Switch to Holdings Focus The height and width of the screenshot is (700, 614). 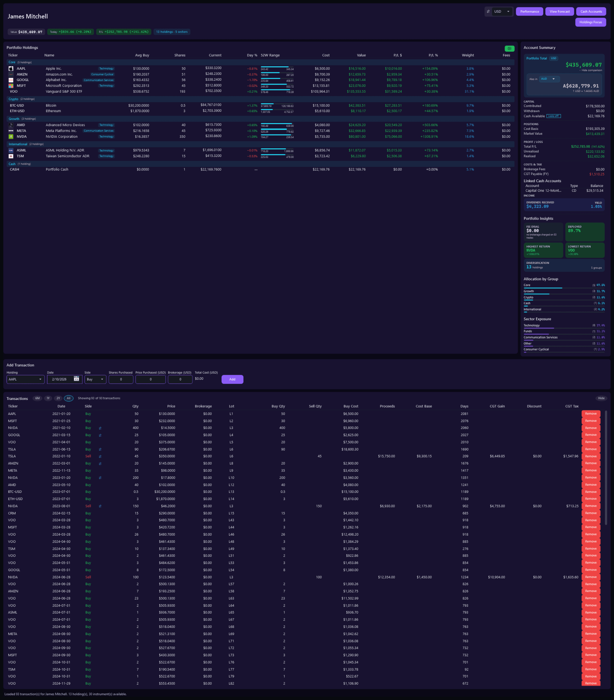(x=590, y=22)
